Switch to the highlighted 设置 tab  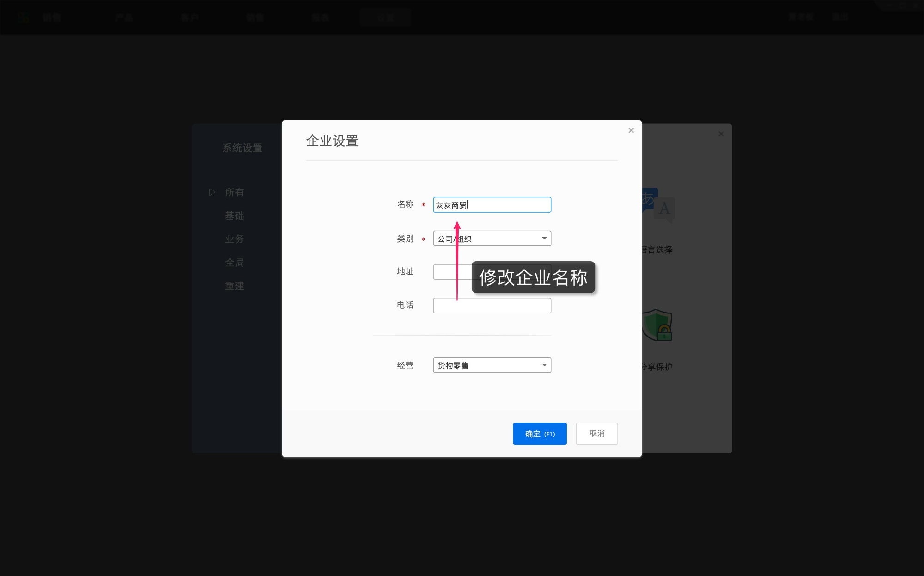386,18
